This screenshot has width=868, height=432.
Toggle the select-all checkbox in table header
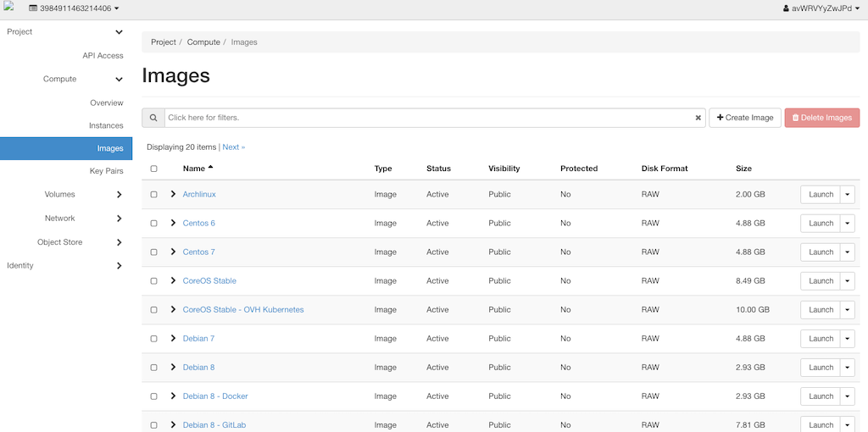154,169
